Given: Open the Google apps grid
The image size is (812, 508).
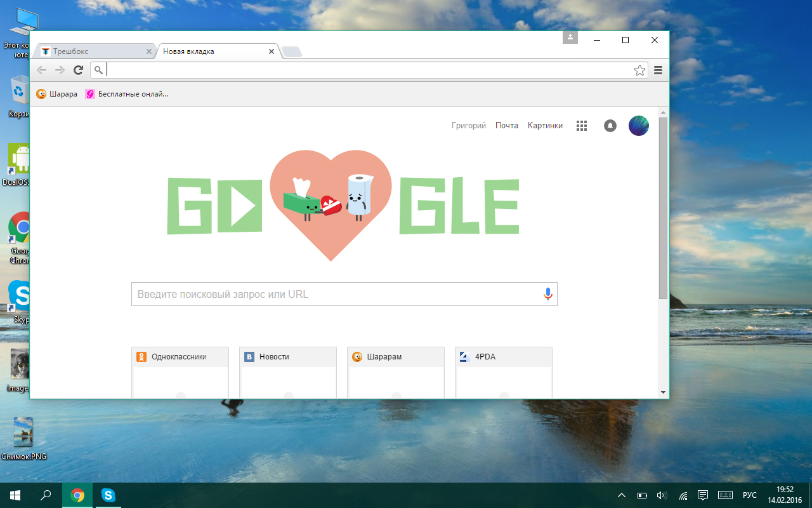Looking at the screenshot, I should click(582, 126).
